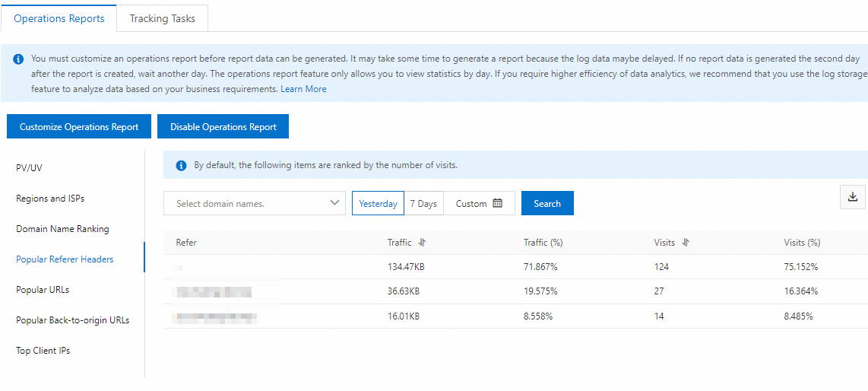Open the Learn More link

point(303,89)
